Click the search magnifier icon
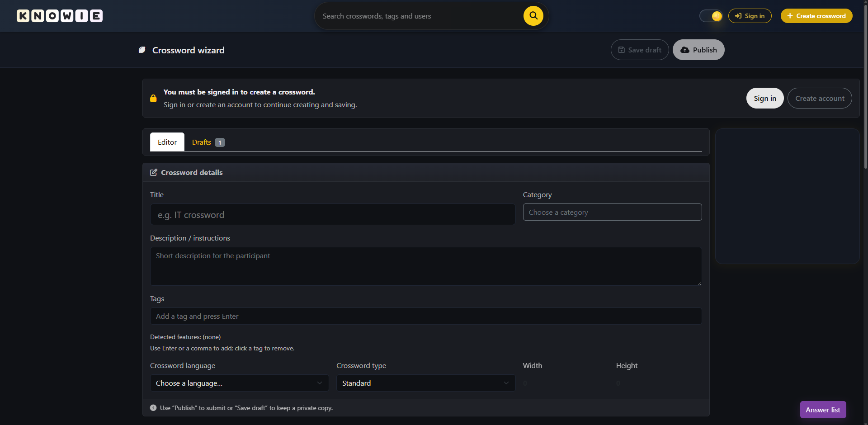 tap(533, 16)
